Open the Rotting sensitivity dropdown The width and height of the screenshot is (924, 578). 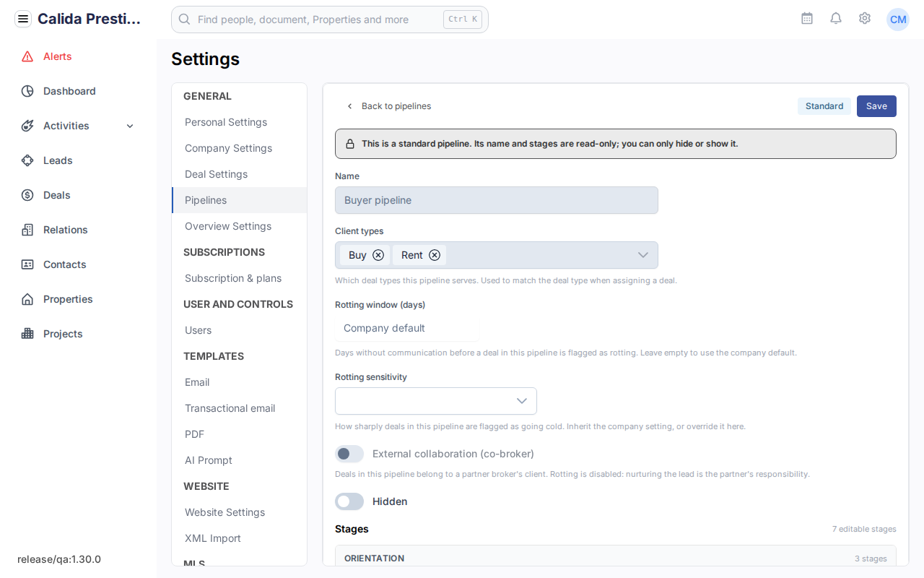[x=436, y=401]
